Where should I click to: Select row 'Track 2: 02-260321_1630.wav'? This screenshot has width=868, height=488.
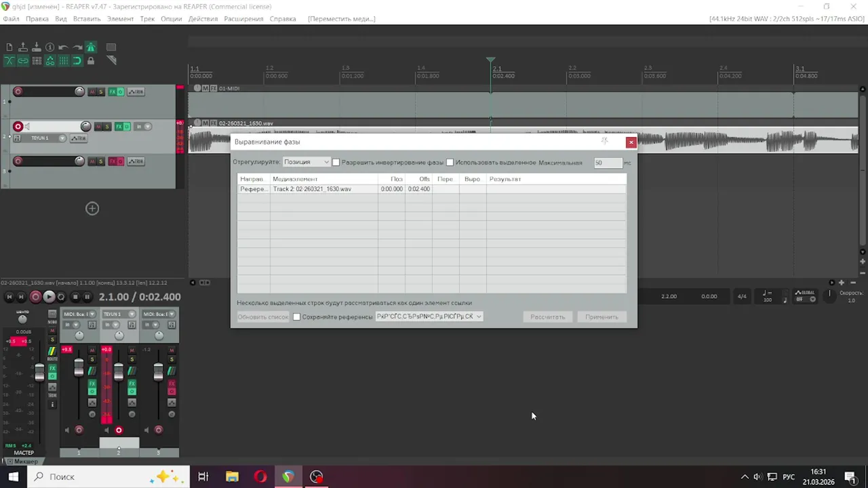(431, 189)
